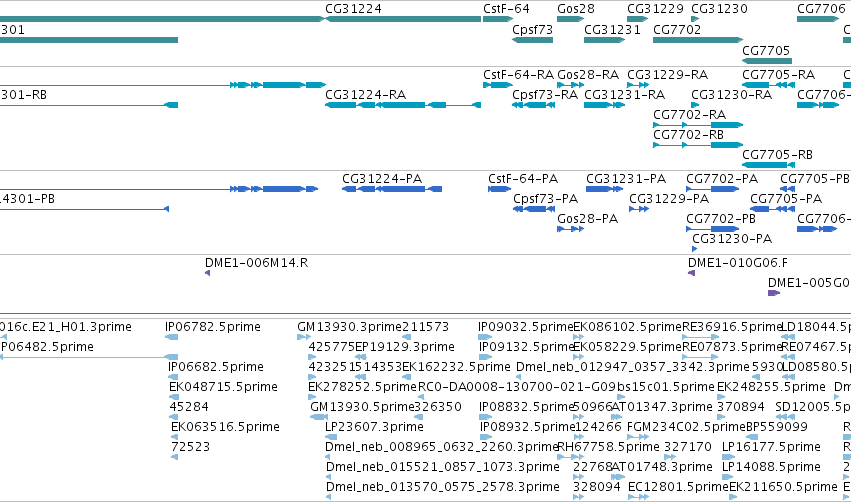Click the CG31229 gene name

655,9
